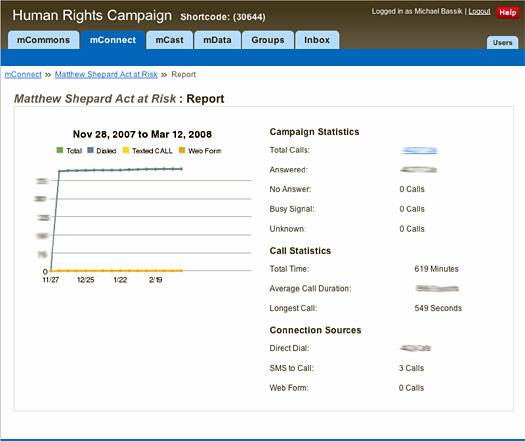Click the blue Dialed legend swatch

pyautogui.click(x=90, y=150)
